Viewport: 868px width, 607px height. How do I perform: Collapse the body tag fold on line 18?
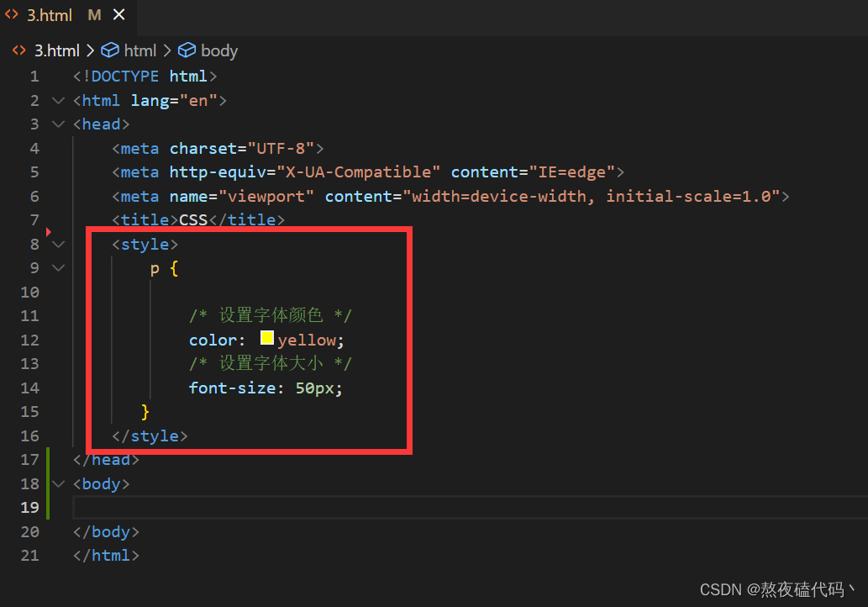pos(58,484)
